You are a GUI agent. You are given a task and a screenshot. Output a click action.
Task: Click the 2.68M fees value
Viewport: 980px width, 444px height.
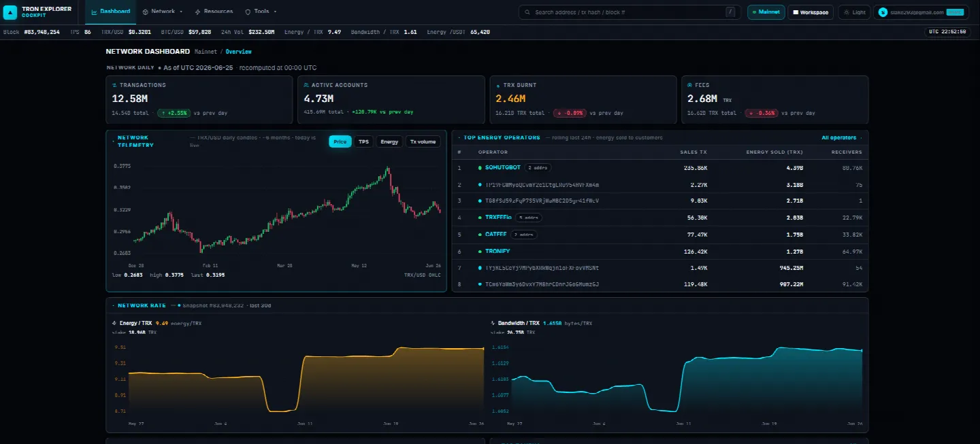[702, 99]
